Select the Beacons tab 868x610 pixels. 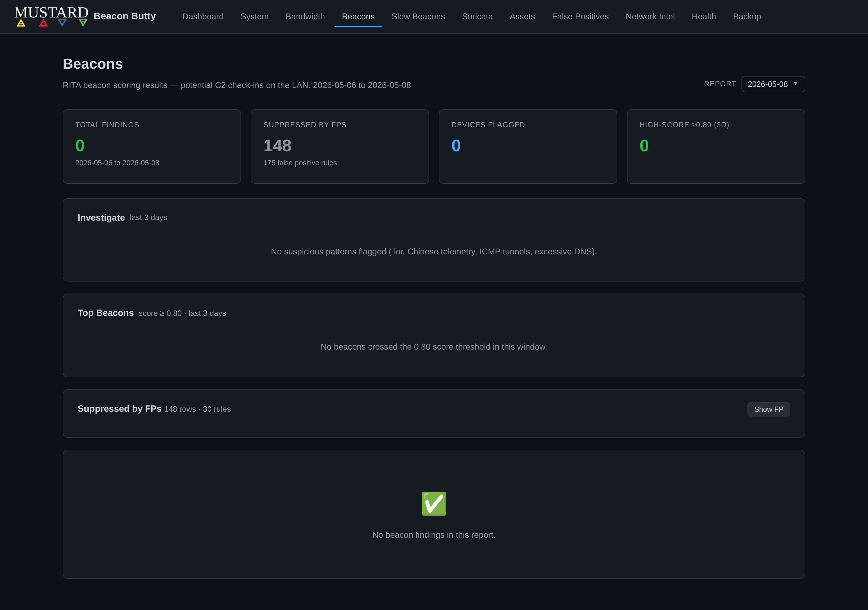click(358, 17)
